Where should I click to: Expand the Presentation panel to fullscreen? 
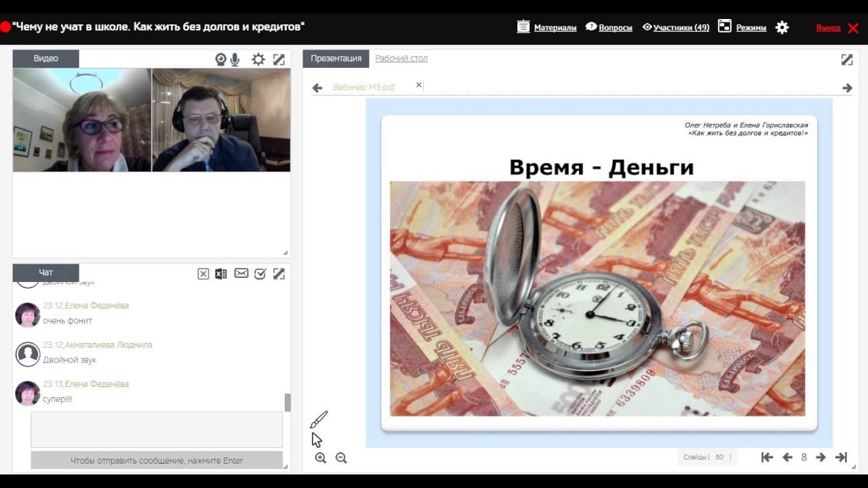(847, 60)
